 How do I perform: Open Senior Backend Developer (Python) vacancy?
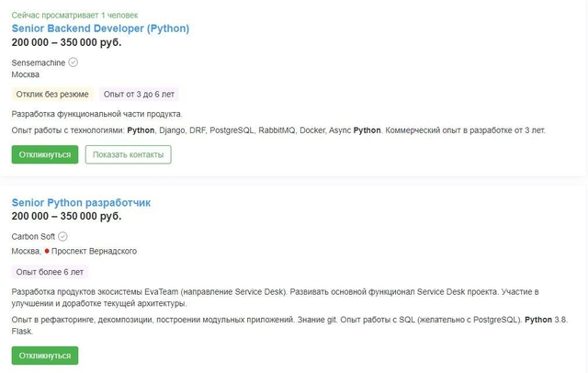[x=100, y=28]
